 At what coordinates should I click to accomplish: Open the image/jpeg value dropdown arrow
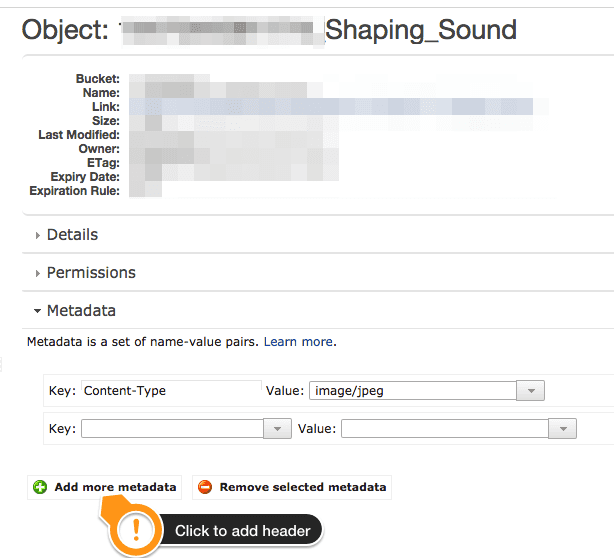point(531,391)
